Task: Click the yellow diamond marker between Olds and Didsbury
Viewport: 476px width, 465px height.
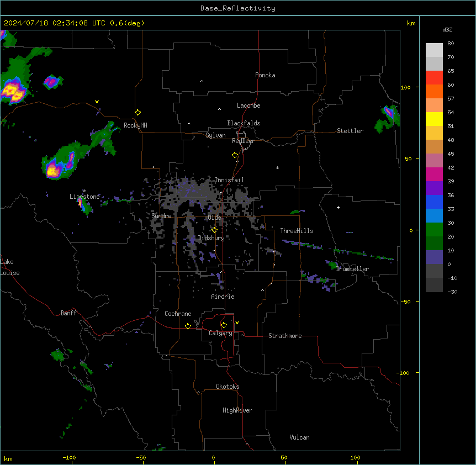Action: pos(214,230)
